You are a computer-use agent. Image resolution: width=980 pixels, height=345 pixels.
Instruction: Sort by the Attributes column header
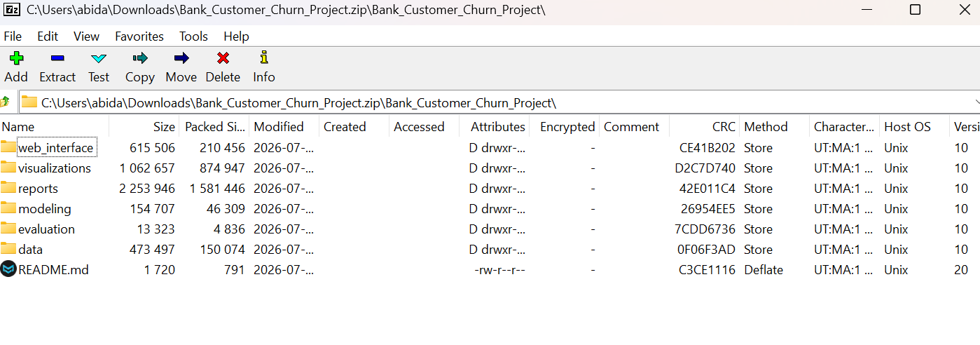coord(494,127)
